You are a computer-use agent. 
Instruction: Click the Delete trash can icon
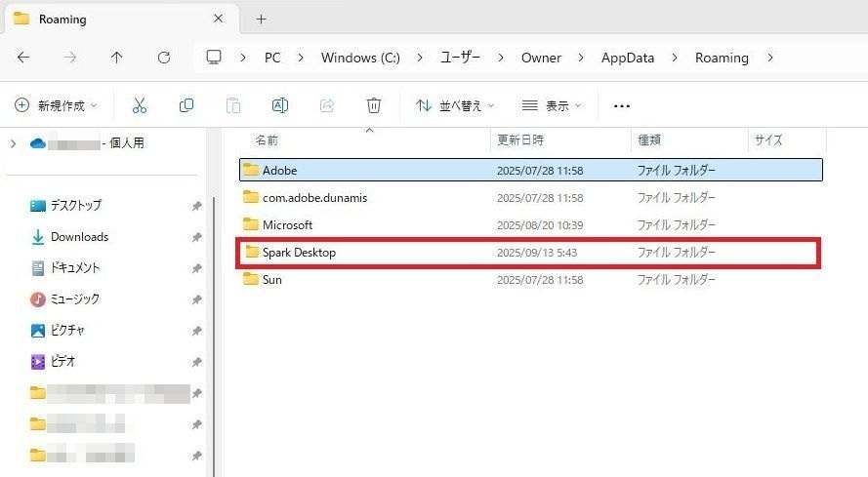(374, 105)
